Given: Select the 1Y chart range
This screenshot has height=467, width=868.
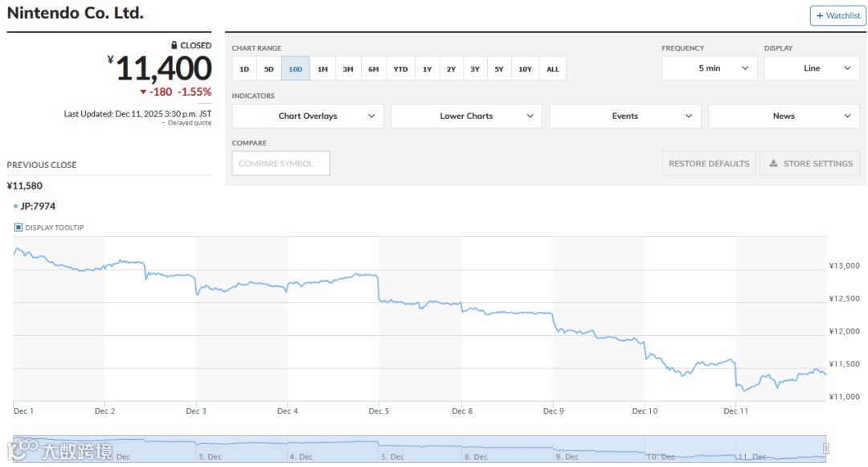Looking at the screenshot, I should click(427, 69).
